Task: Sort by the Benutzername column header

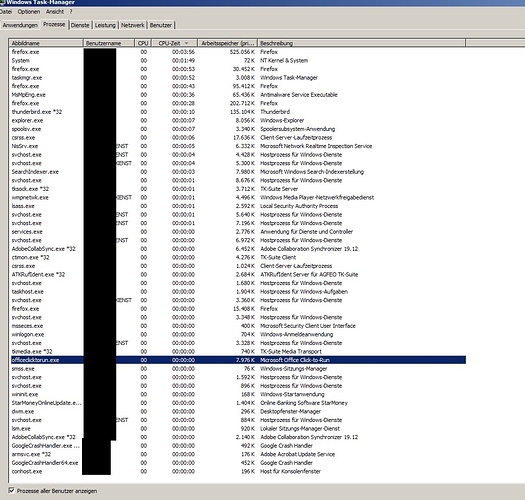Action: click(109, 43)
